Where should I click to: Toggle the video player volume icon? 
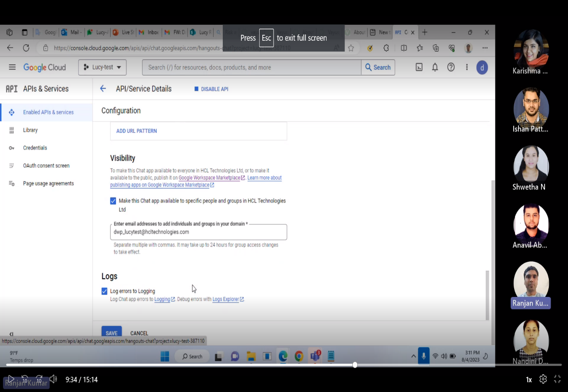point(53,379)
